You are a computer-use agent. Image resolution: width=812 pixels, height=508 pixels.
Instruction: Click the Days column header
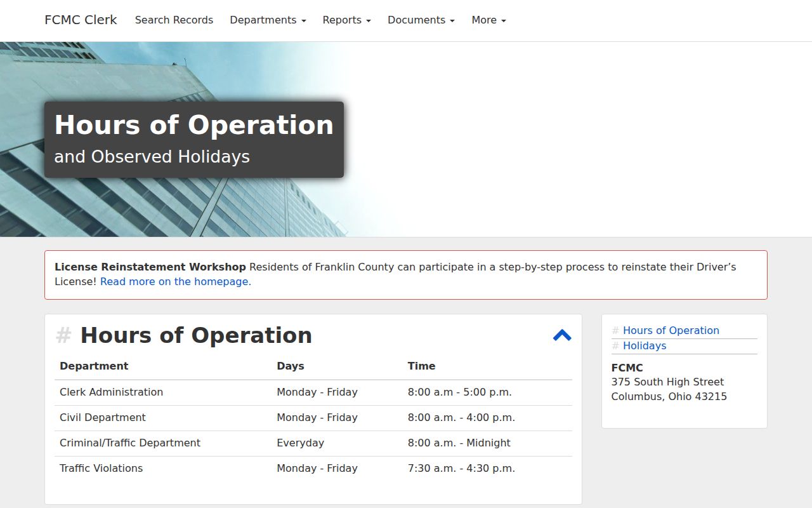click(291, 366)
